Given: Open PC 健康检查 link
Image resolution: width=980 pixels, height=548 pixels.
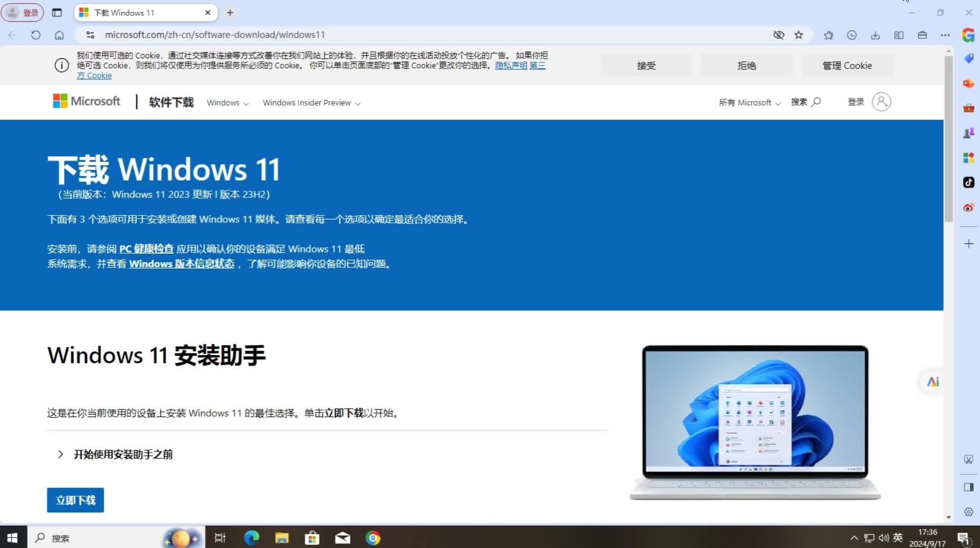Looking at the screenshot, I should pyautogui.click(x=146, y=249).
